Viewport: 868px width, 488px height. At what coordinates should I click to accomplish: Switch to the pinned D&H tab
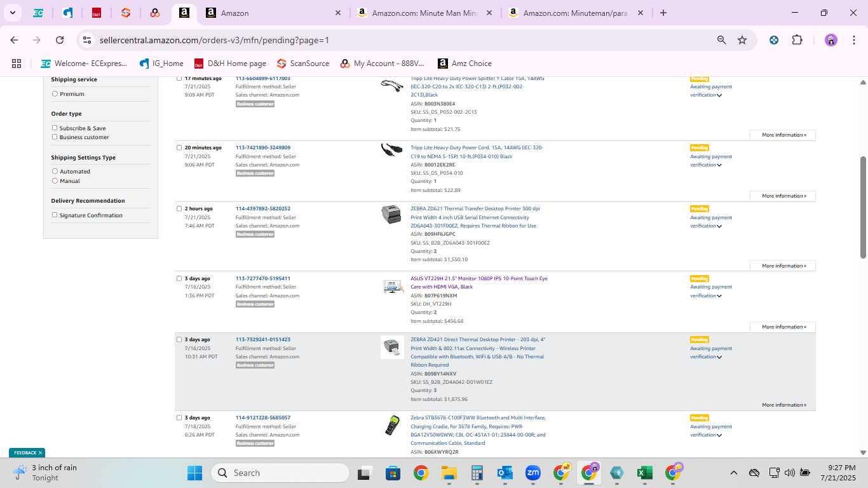(97, 13)
